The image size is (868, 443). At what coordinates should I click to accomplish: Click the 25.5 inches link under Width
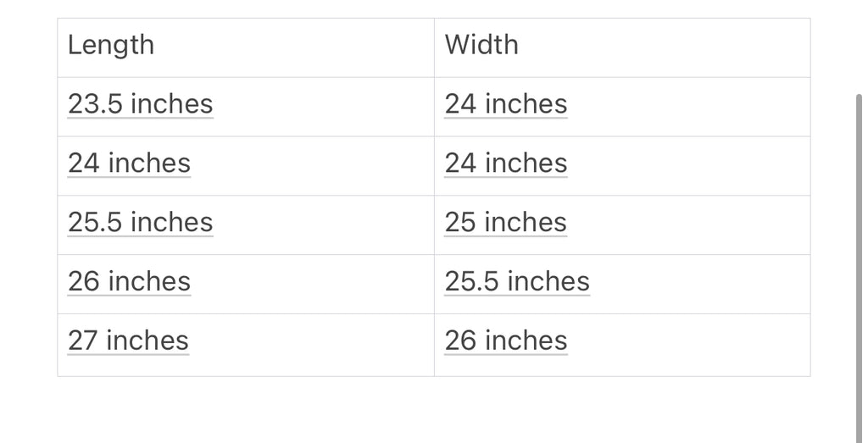click(x=516, y=282)
